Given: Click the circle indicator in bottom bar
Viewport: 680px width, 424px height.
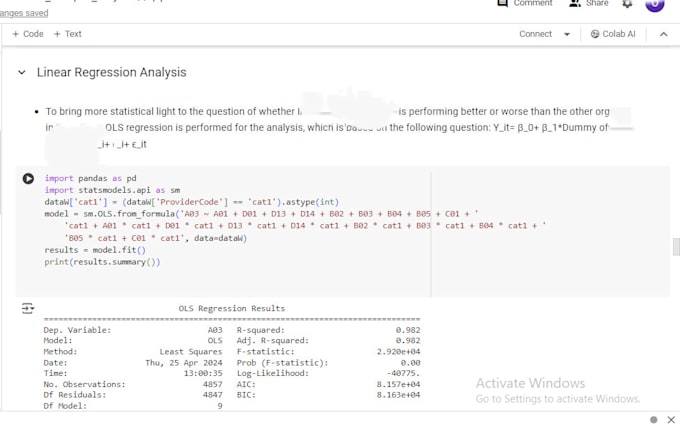Looking at the screenshot, I should point(654,419).
